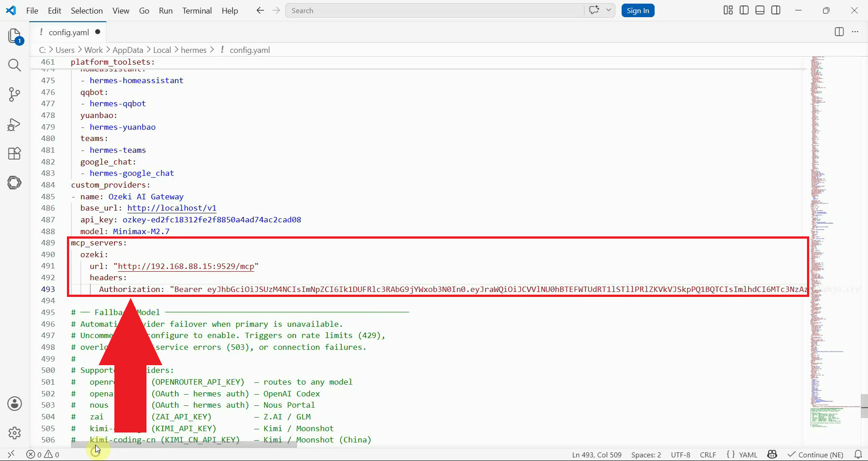Click sticky scroll line platform_toolsets

113,62
